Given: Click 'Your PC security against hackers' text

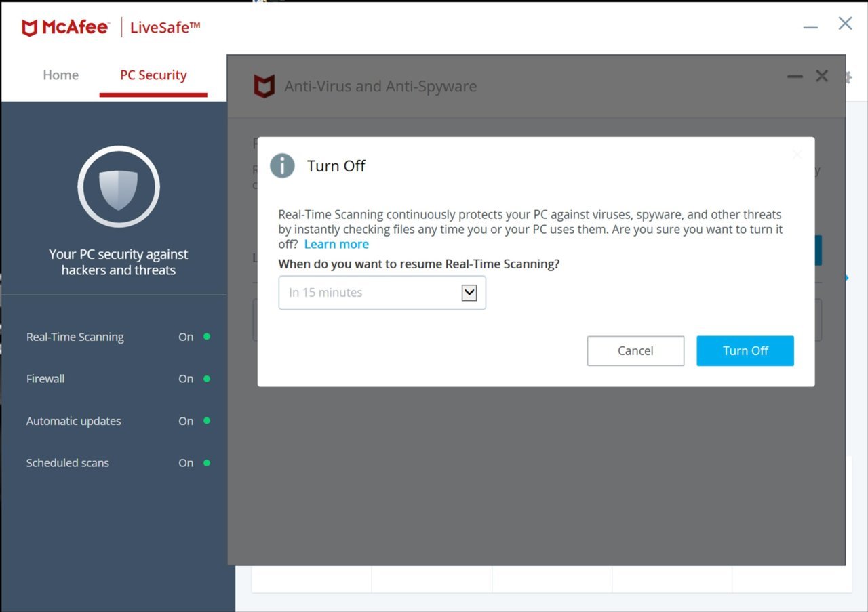Looking at the screenshot, I should 119,262.
